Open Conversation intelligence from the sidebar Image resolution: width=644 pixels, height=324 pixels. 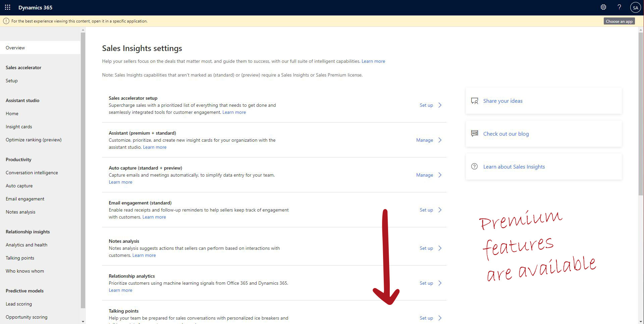click(x=32, y=172)
